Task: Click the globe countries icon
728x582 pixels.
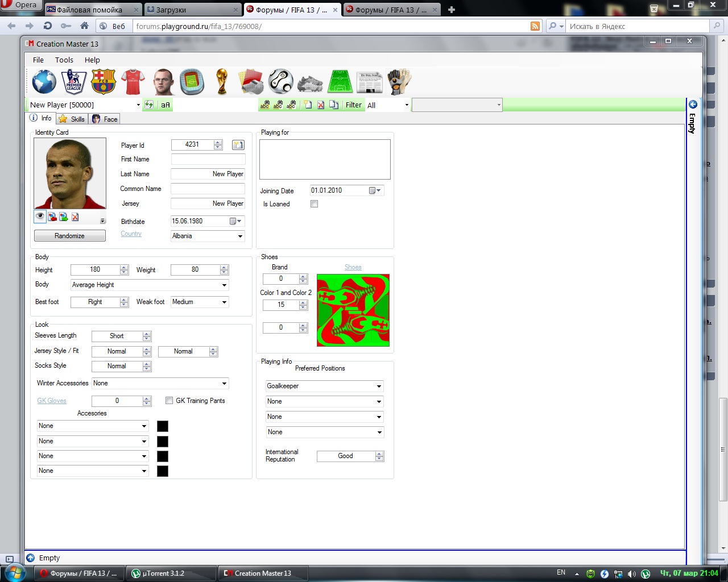Action: (44, 82)
